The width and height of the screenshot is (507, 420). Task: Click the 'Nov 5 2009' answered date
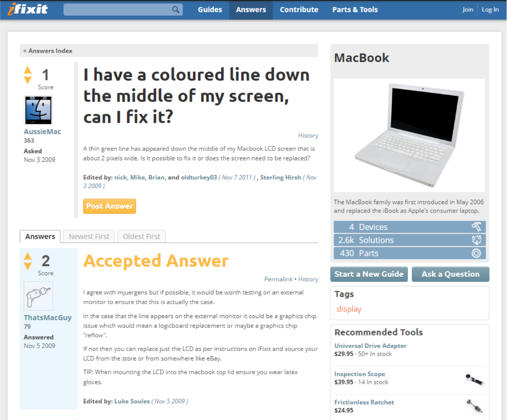pos(39,346)
